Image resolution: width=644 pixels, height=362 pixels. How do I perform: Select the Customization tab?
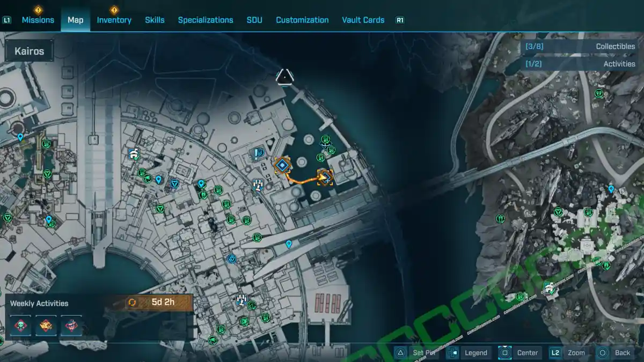302,20
